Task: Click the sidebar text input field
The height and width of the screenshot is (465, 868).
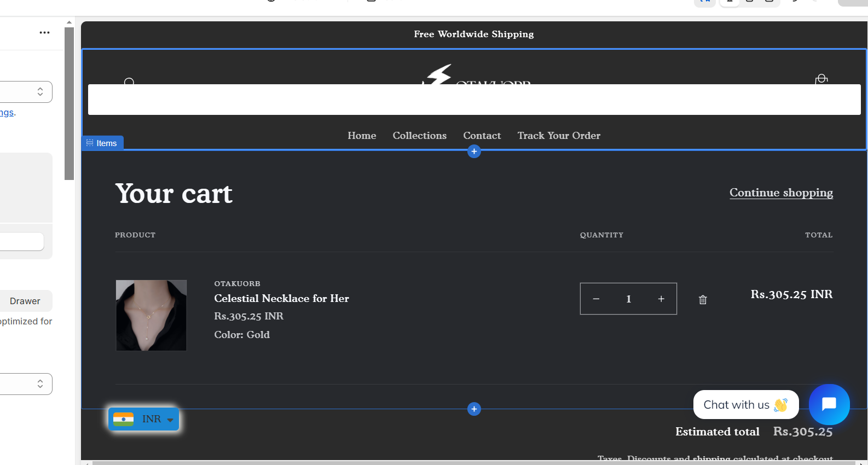Action: pos(22,242)
